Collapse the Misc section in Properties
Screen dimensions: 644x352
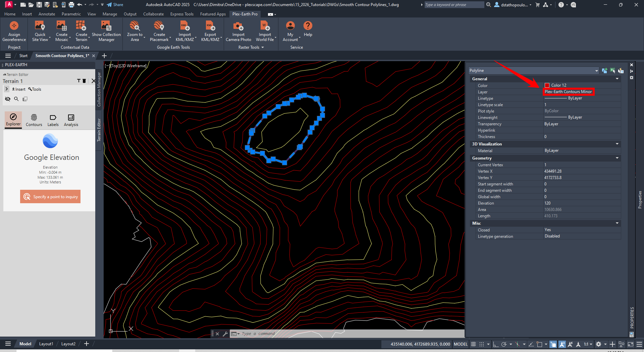click(x=617, y=223)
